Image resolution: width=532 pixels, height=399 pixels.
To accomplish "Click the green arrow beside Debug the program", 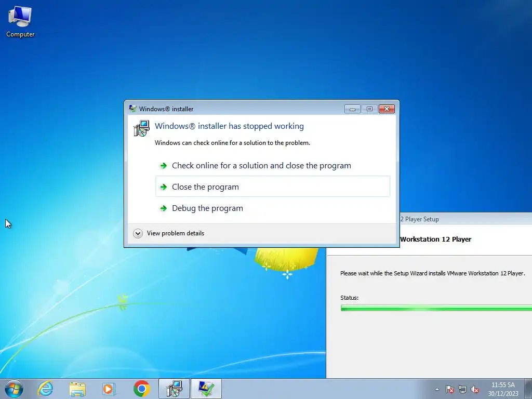I will click(163, 208).
